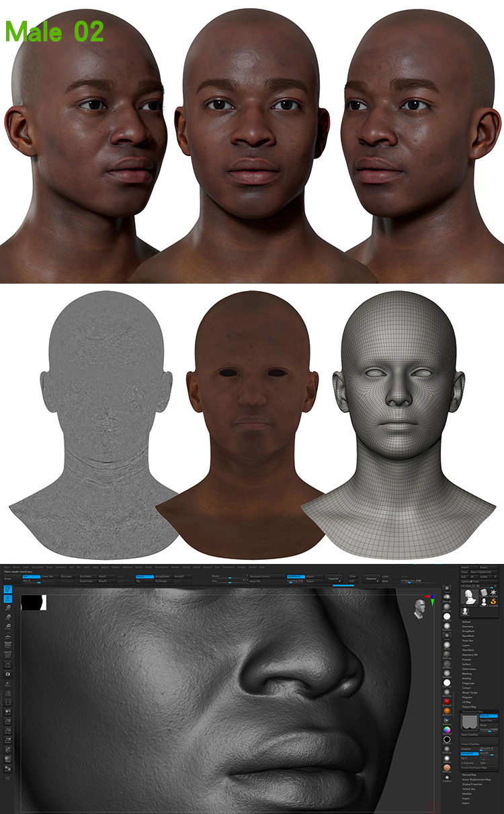Select the Cylinder3D tool icon
Screen dimensions: 504x814
pyautogui.click(x=484, y=592)
